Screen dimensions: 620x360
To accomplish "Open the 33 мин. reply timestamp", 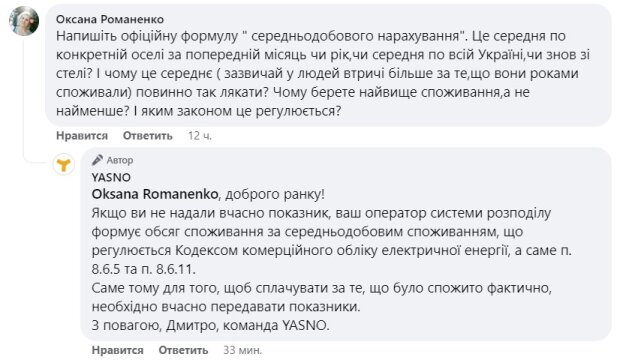I will 242,350.
